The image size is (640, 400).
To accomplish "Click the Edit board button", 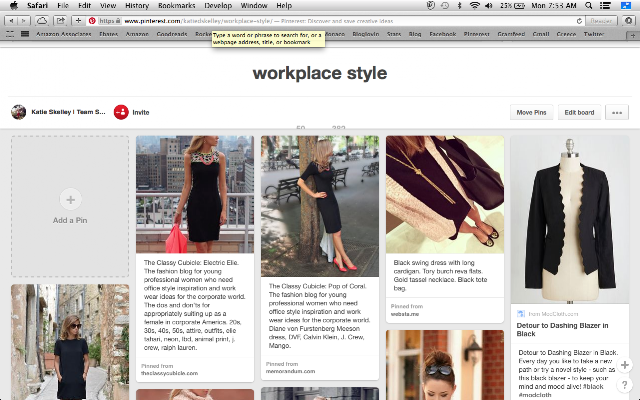I will click(x=579, y=112).
